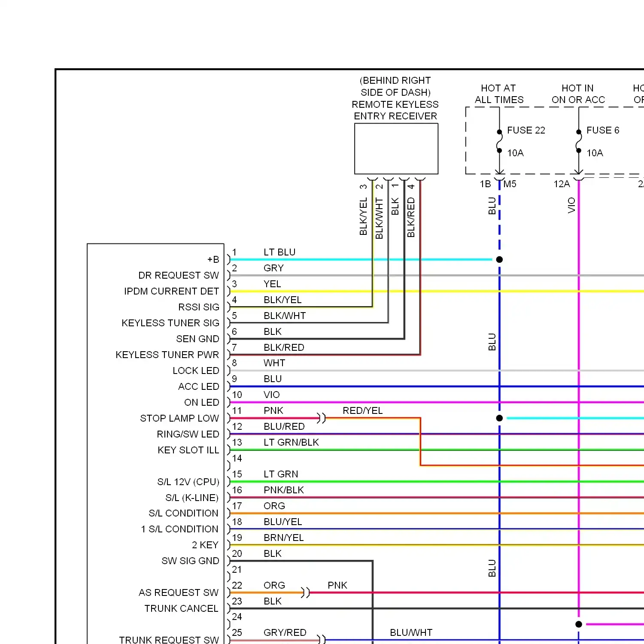Click the 'FUSE 6' label
Image resolution: width=644 pixels, height=644 pixels.
pos(603,130)
